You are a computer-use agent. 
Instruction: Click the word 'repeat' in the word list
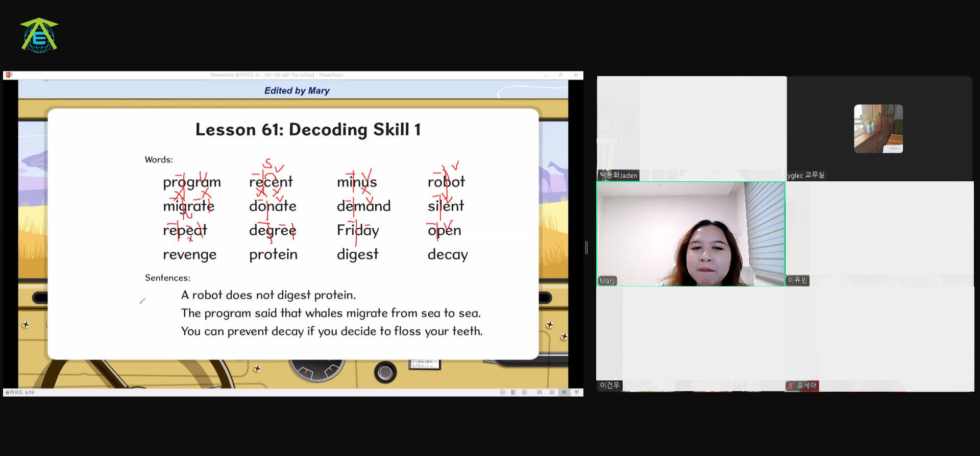(185, 230)
